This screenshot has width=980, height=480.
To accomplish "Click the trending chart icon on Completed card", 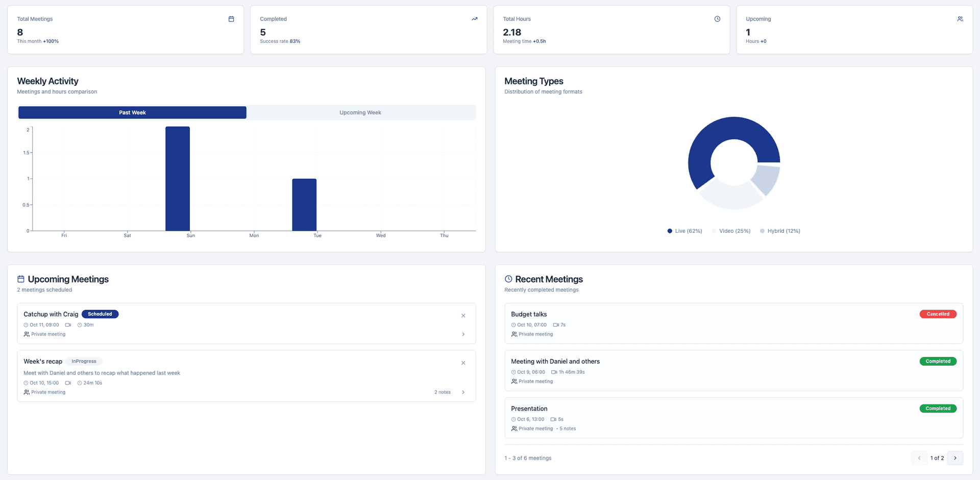I will point(474,18).
